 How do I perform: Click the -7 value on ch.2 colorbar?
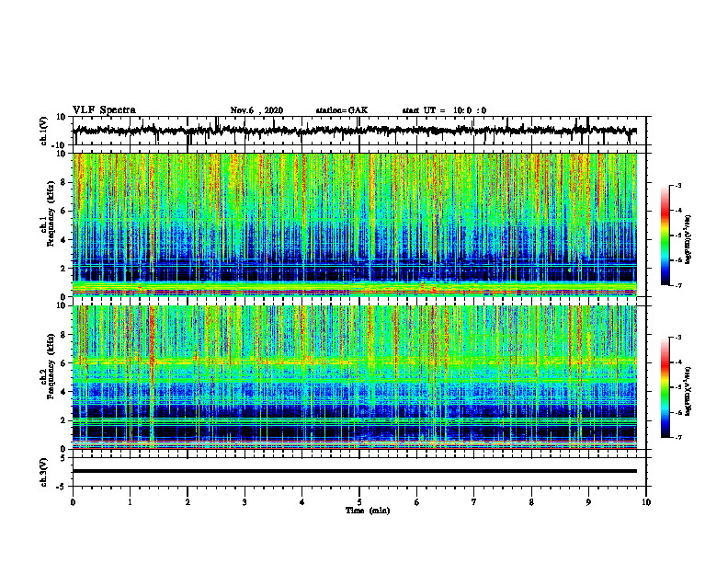[678, 437]
